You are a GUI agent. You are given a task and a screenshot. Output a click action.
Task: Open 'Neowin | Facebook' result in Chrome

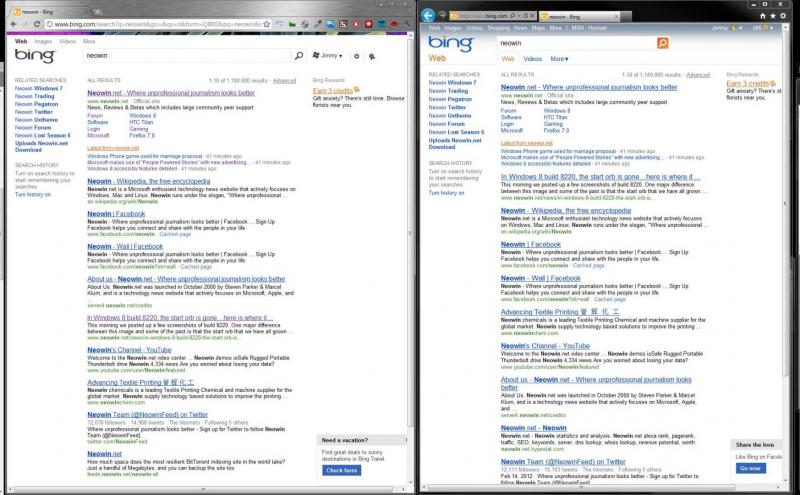(x=116, y=214)
